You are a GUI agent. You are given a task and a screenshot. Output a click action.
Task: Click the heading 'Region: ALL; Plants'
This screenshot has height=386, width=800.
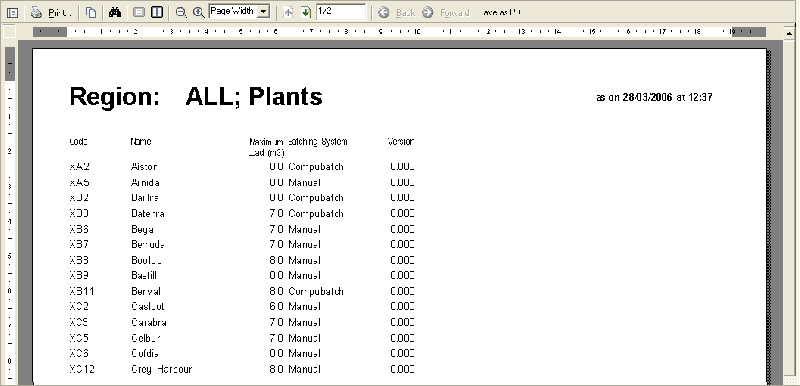point(196,96)
